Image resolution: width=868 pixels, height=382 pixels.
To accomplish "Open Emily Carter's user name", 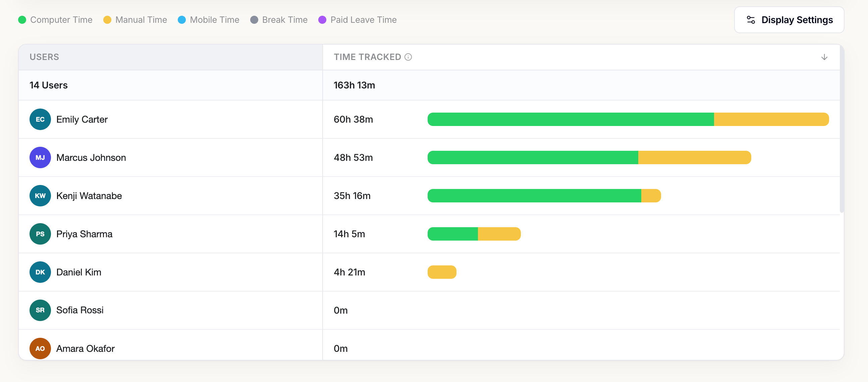I will tap(82, 119).
